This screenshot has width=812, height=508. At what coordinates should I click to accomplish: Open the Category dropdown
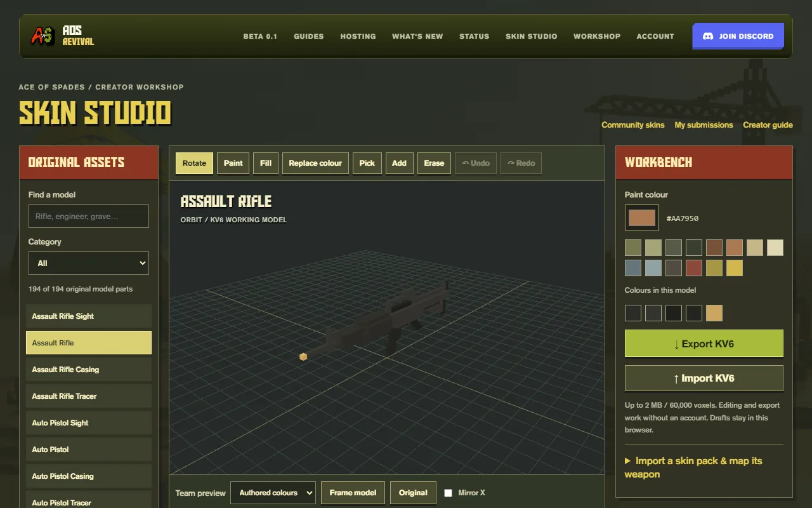pyautogui.click(x=89, y=263)
